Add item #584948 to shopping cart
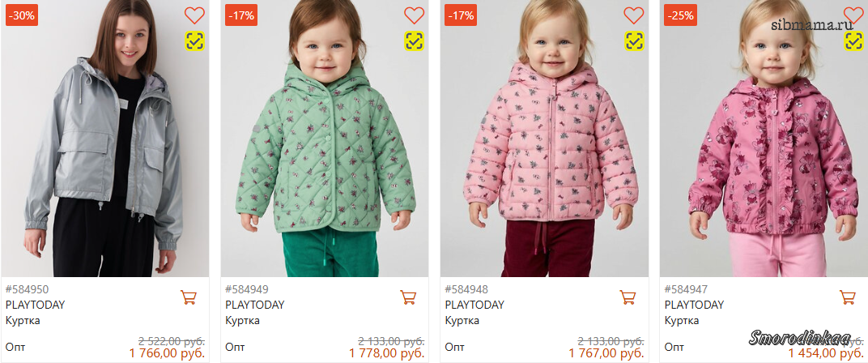 (628, 297)
